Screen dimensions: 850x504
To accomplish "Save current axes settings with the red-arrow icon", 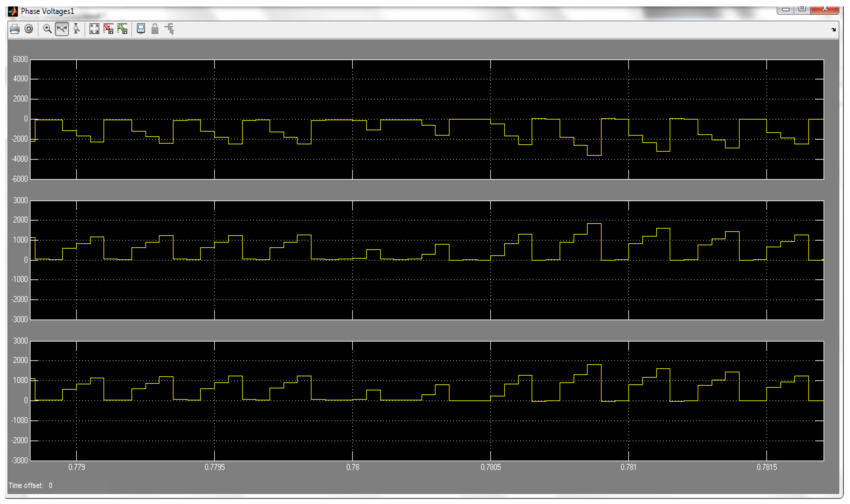I will [108, 29].
